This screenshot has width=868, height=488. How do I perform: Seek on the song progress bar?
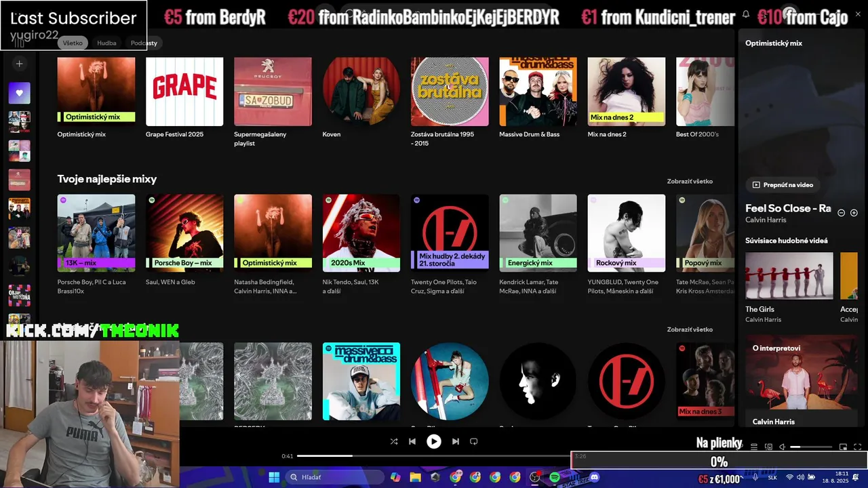click(434, 456)
